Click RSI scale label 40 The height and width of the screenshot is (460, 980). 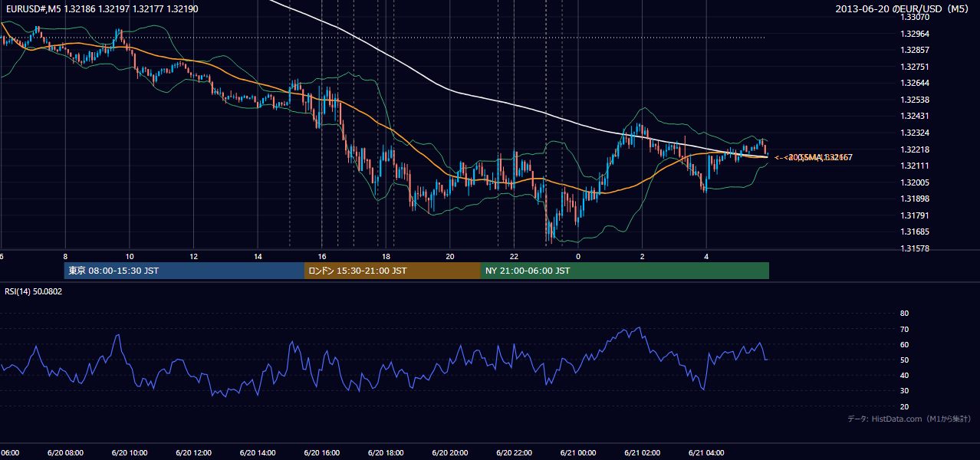click(x=904, y=376)
